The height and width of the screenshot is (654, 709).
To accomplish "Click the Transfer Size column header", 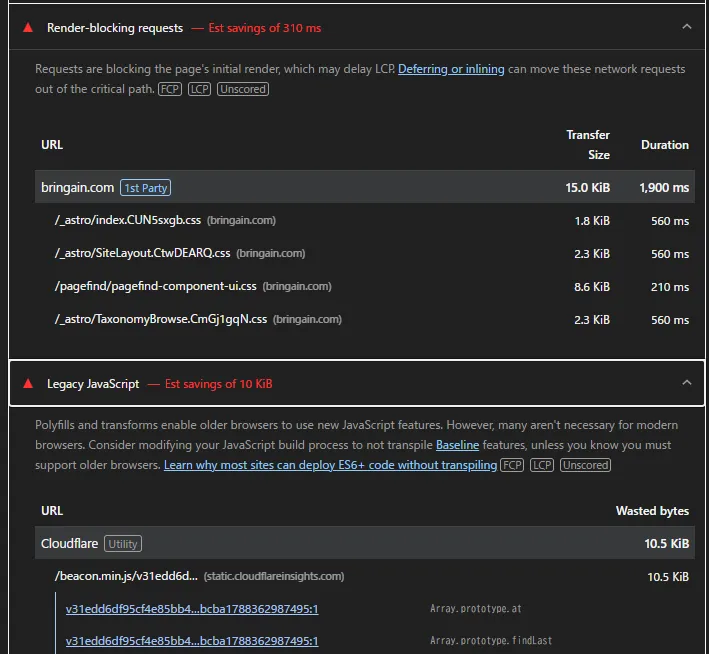I will click(x=588, y=145).
